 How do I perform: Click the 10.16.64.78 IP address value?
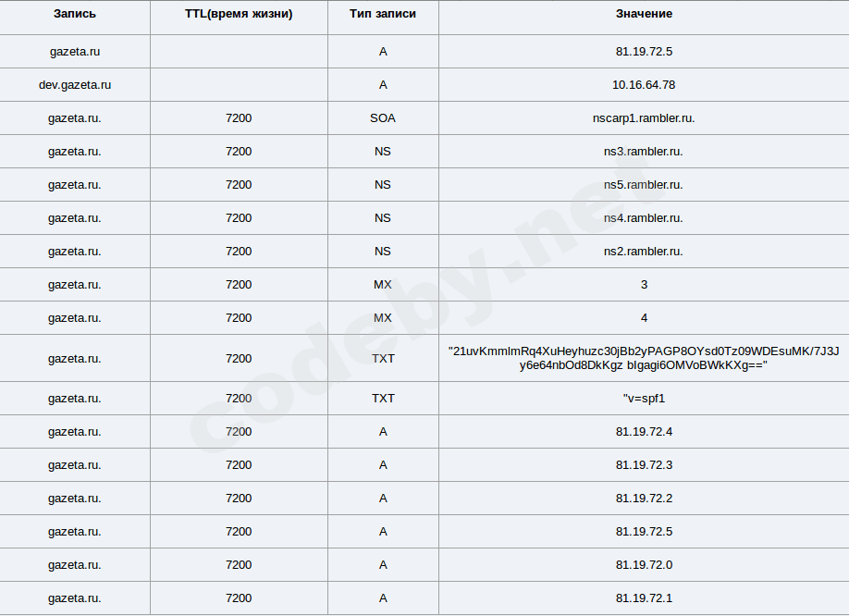(644, 85)
